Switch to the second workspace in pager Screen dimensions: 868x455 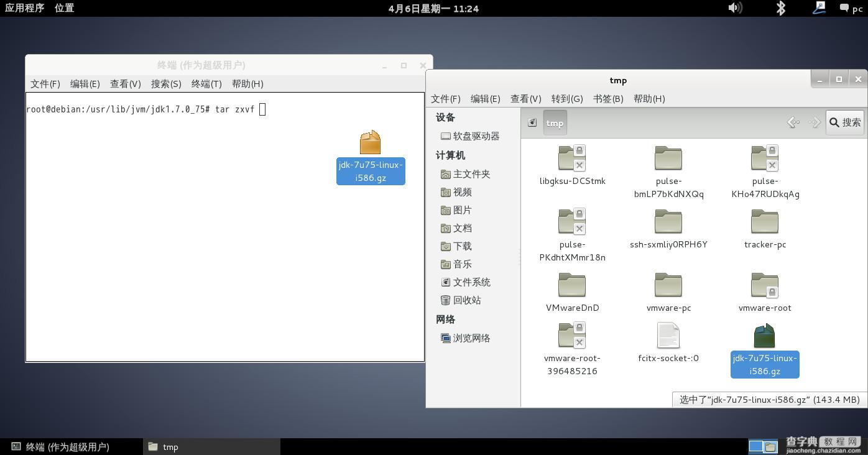click(x=770, y=446)
